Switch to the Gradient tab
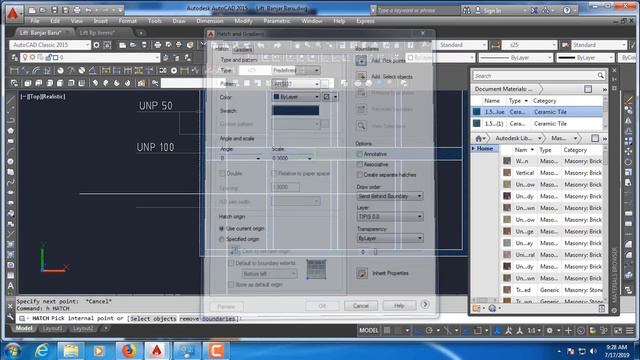The height and width of the screenshot is (360, 640). coord(243,50)
